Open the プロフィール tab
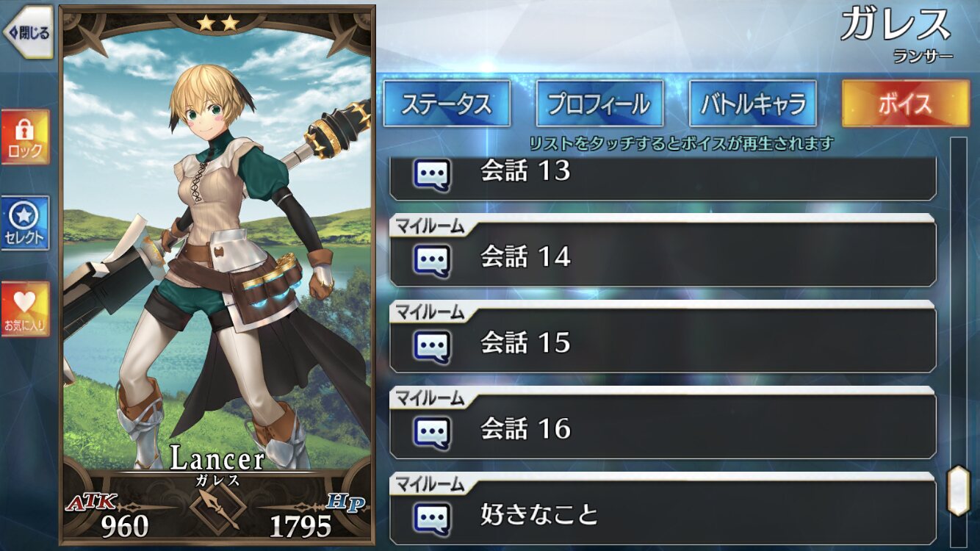 [599, 104]
